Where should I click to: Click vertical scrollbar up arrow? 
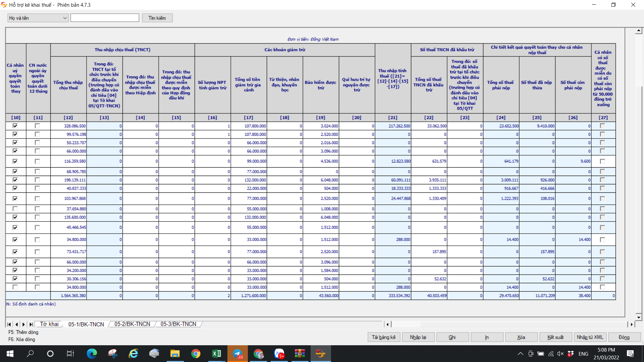point(639,31)
